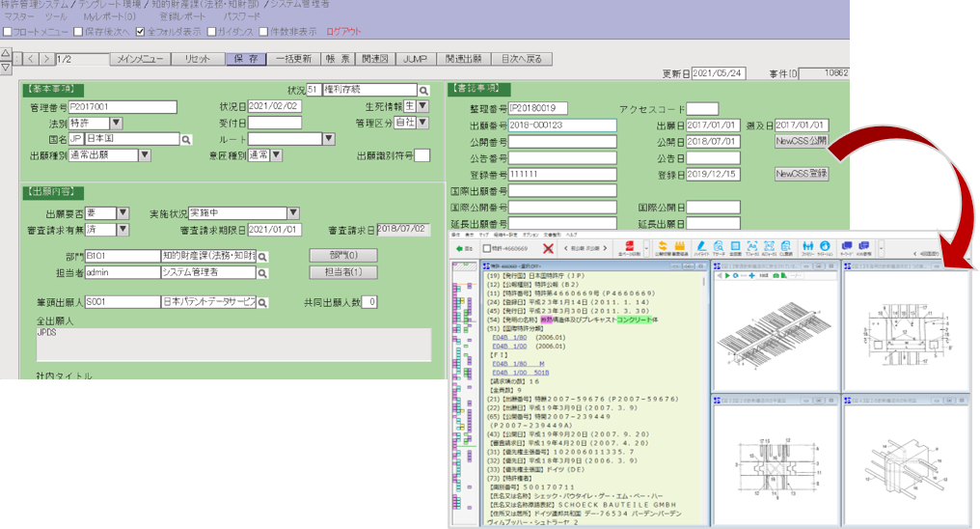Open the マスター menu
Screen dimensions: 980x529
[19, 16]
